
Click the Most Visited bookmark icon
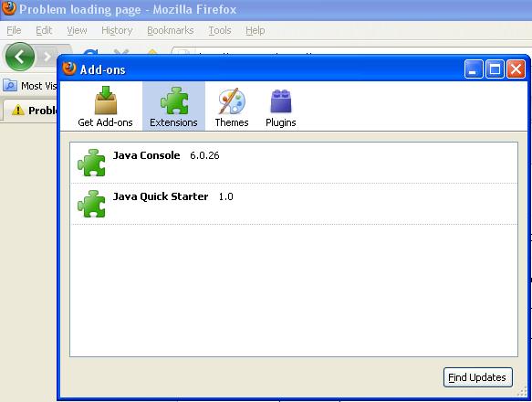(x=10, y=85)
